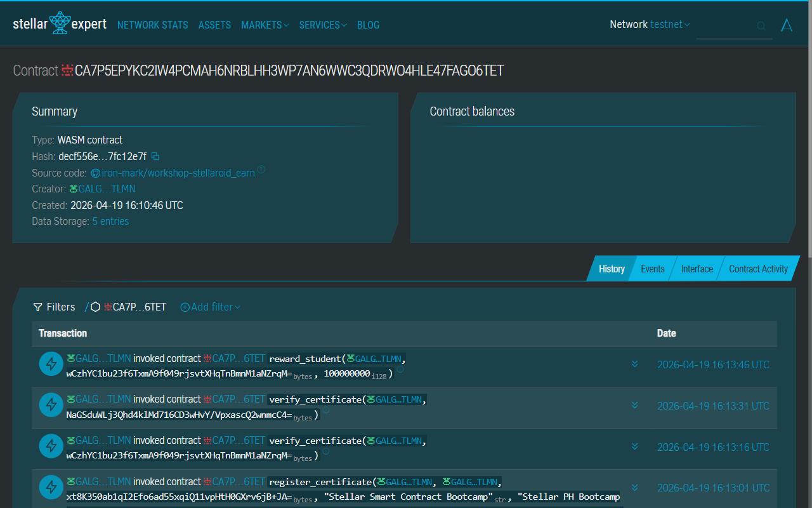
Task: Click the search magnifier icon
Action: 761,26
